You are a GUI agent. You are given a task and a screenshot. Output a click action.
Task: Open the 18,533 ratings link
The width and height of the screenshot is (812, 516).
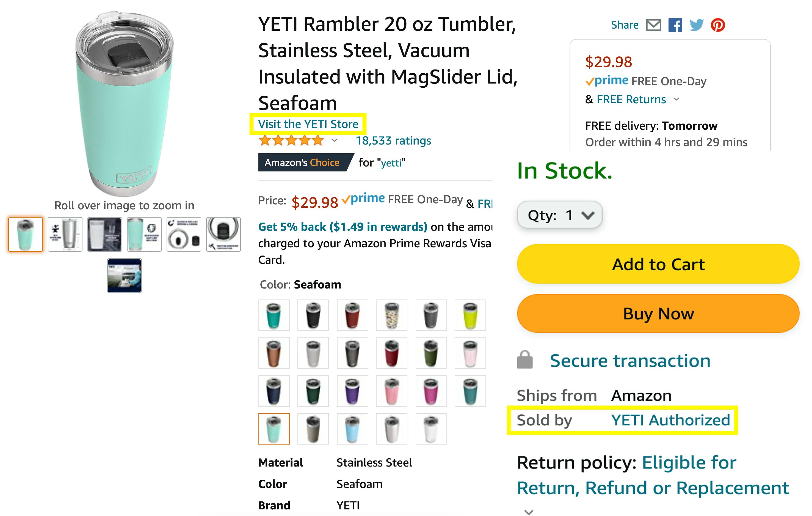click(393, 141)
